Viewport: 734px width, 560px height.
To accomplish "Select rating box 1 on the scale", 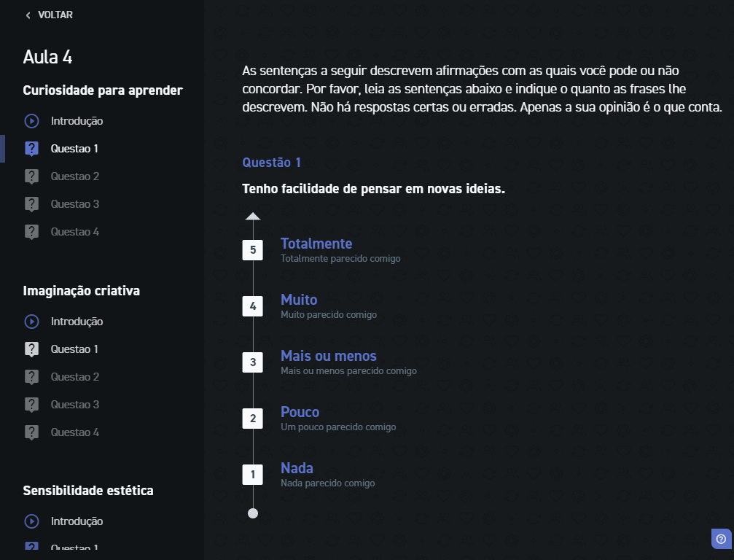I will coord(253,475).
